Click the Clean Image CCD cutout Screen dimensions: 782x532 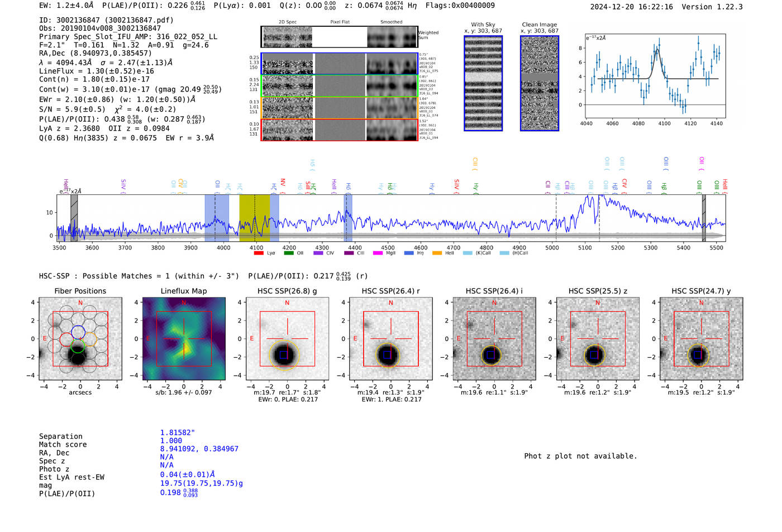[540, 83]
